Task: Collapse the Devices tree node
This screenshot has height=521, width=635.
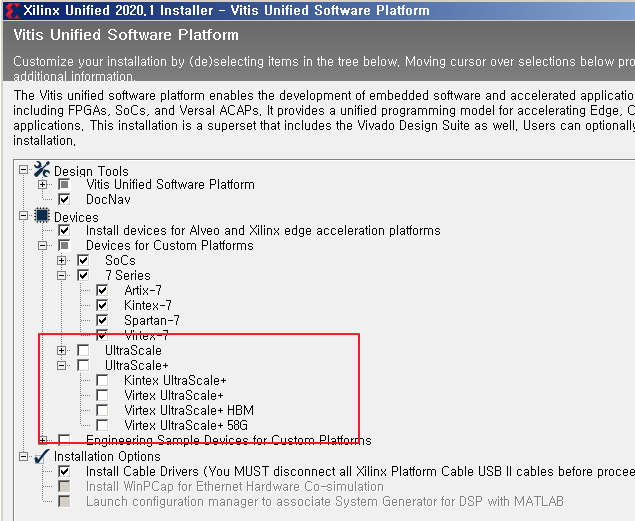Action: [24, 216]
